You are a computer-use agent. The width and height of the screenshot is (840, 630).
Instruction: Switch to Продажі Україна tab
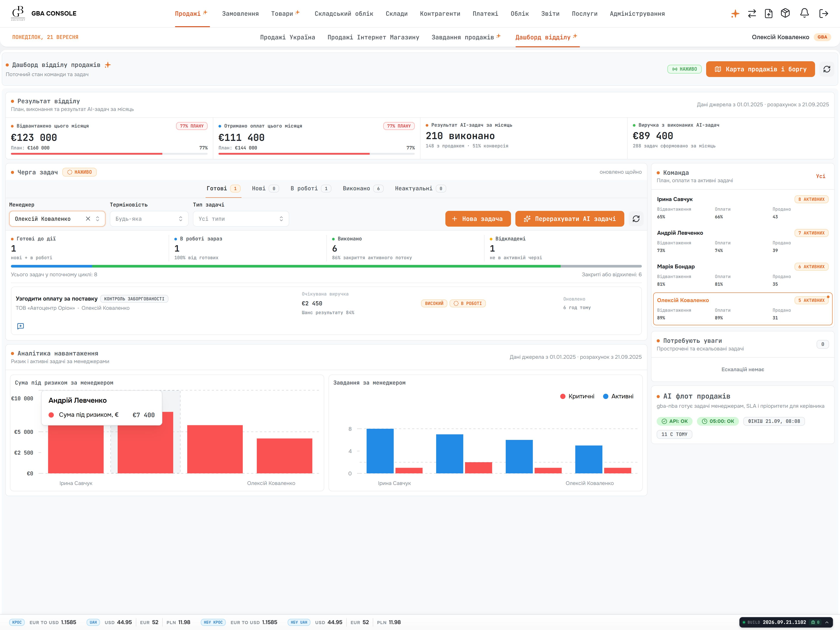tap(287, 37)
